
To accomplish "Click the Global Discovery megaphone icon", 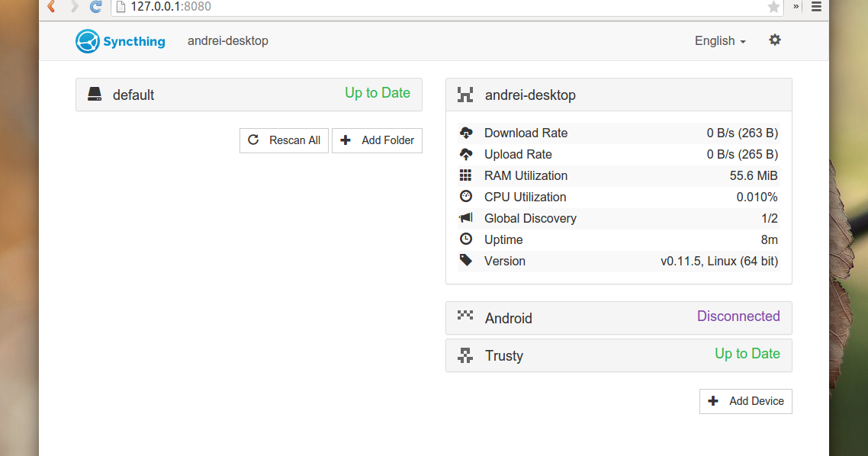I will click(x=466, y=218).
